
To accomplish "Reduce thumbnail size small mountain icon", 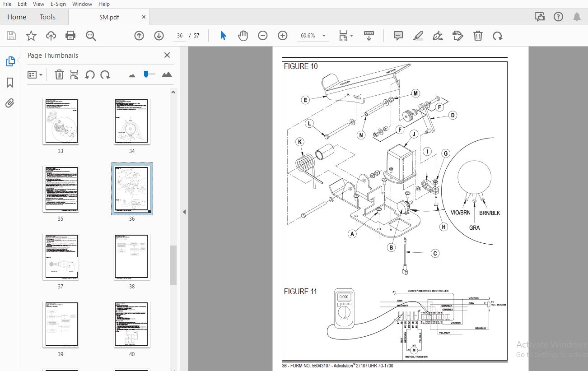I will click(132, 75).
